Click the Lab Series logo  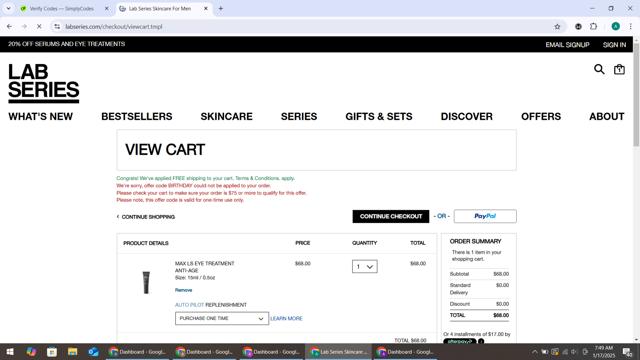44,83
